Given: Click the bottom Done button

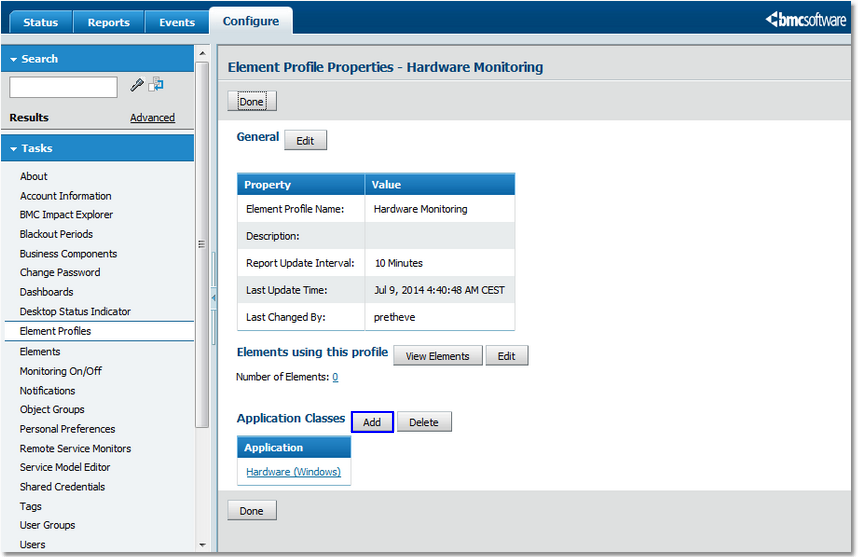Looking at the screenshot, I should 252,511.
